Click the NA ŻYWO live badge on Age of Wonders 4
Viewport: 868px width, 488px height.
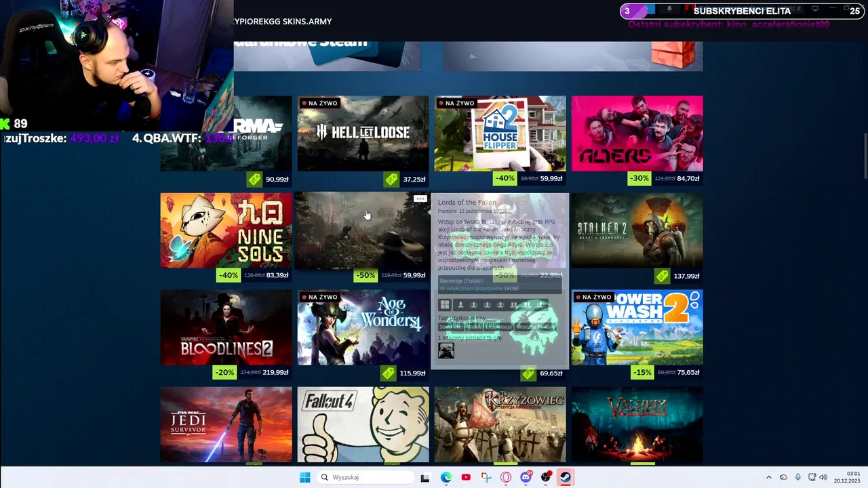point(319,297)
